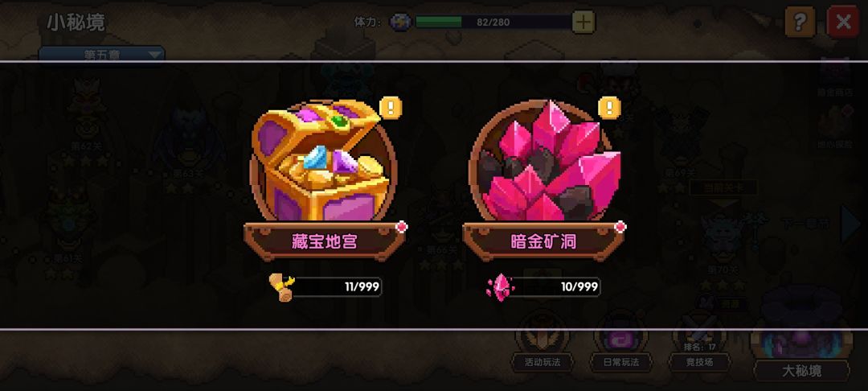Click the 11/999 scroll counter
868x391 pixels.
point(336,287)
